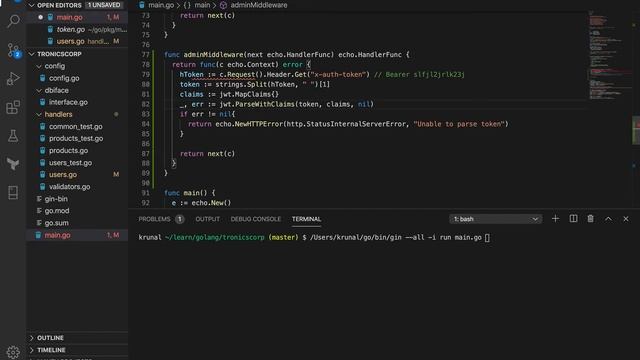Open the Run and Debug view

[x=13, y=78]
